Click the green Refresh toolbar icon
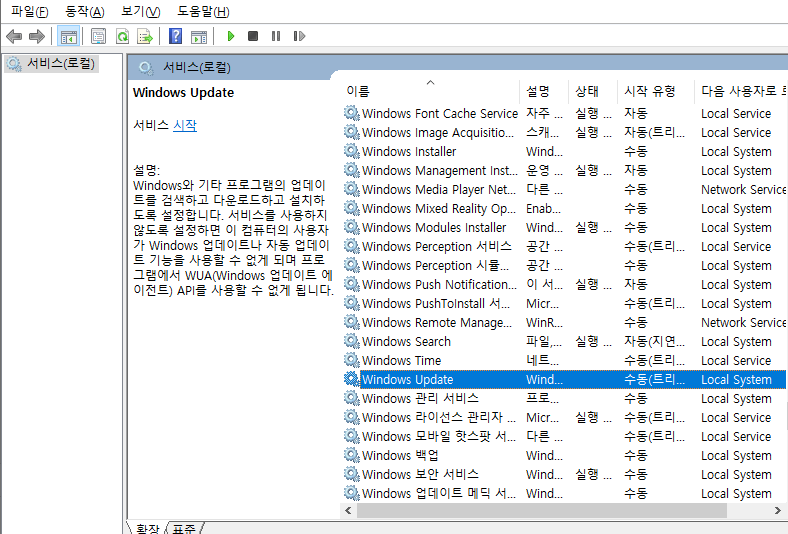Image resolution: width=788 pixels, height=534 pixels. pos(122,36)
